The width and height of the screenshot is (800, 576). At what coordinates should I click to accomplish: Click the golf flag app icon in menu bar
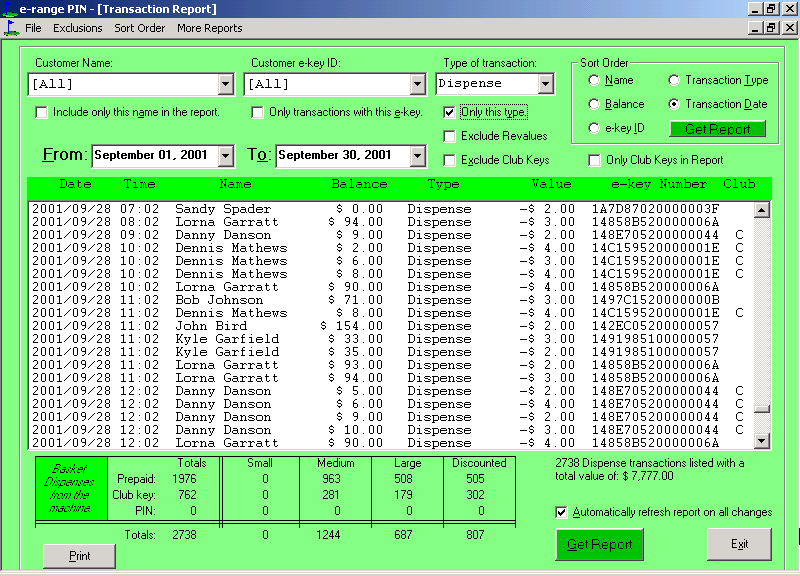pos(11,28)
